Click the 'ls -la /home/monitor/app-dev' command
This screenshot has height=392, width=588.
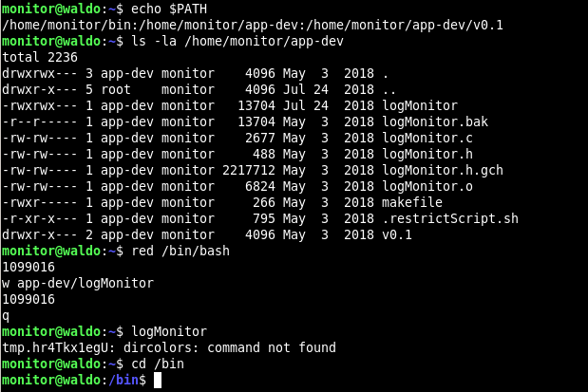237,41
